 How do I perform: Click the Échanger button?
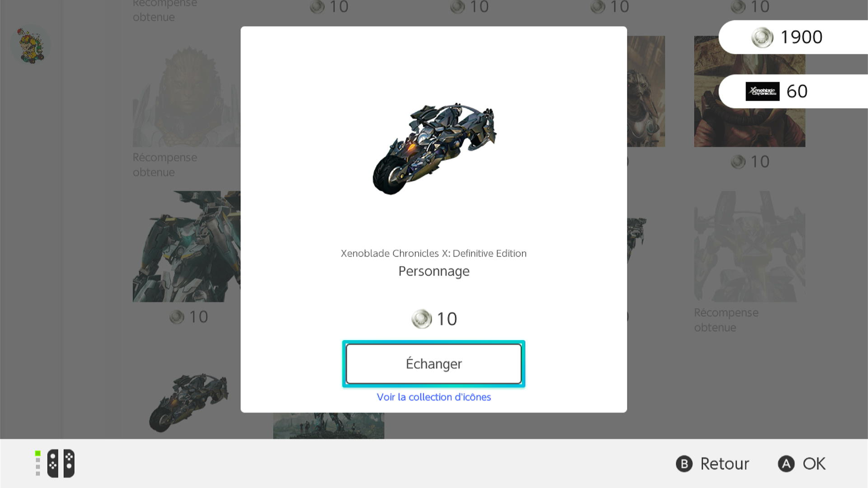click(434, 364)
